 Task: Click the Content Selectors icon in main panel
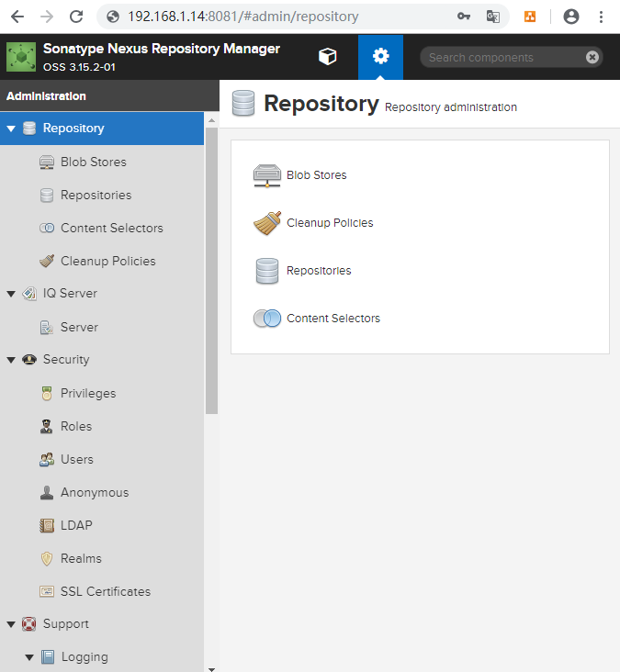267,319
